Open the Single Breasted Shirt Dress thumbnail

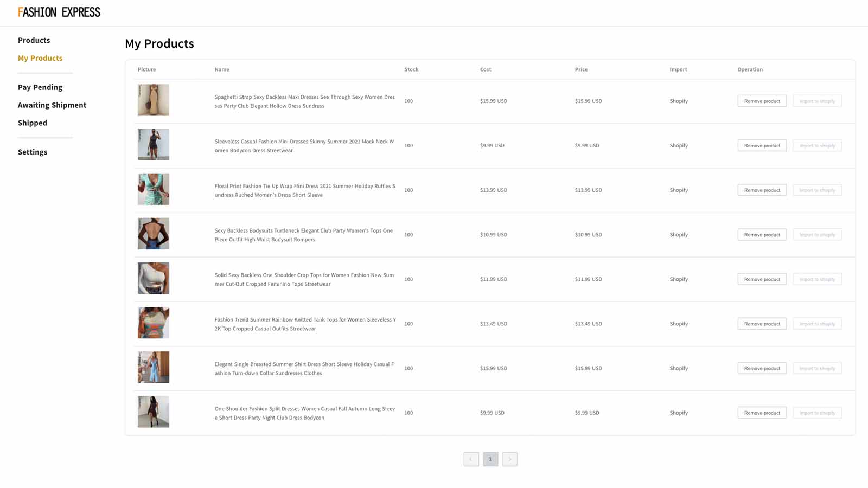(x=154, y=367)
